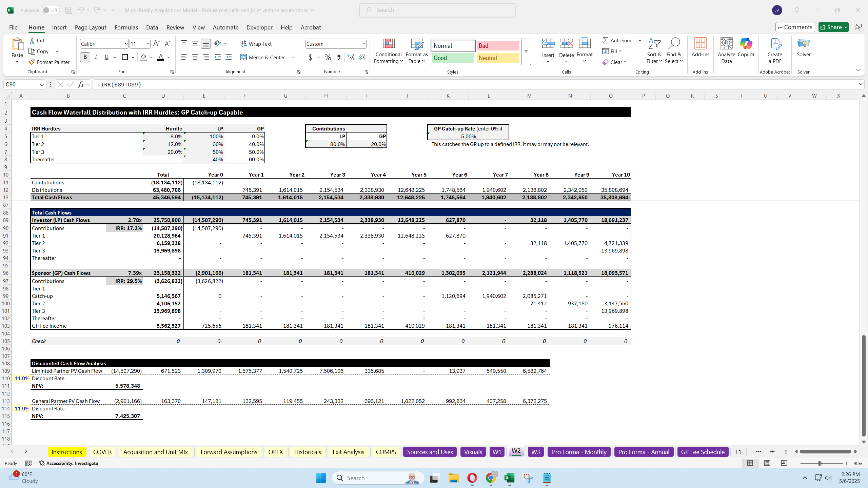Open the Formulas ribbon tab
Viewport: 868px width, 488px height.
click(126, 27)
